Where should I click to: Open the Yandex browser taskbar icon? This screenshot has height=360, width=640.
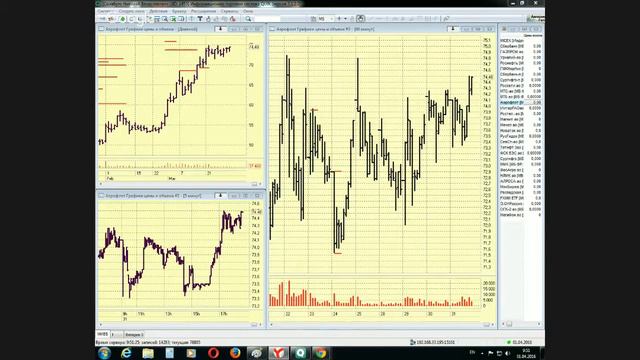click(x=278, y=353)
